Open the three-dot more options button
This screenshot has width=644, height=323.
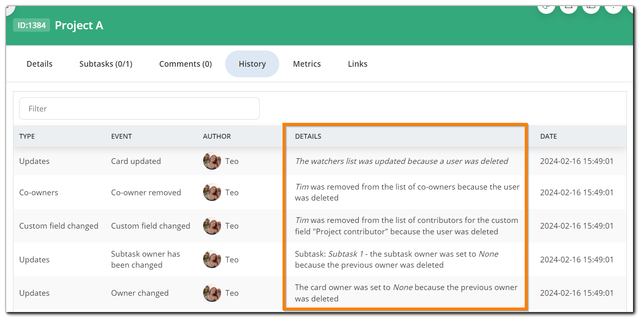pos(613,8)
